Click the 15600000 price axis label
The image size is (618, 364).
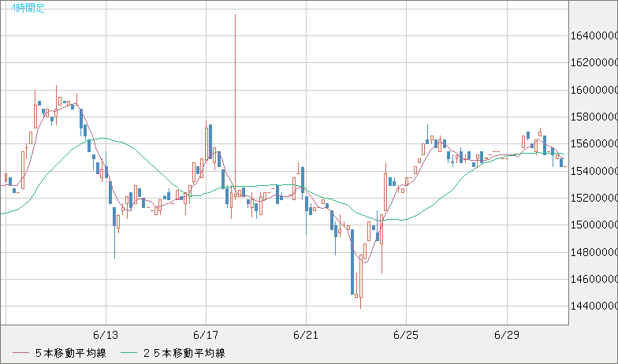coord(594,143)
